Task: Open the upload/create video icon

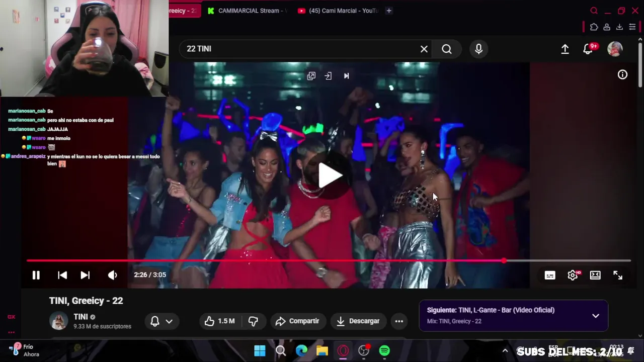Action: [x=565, y=49]
